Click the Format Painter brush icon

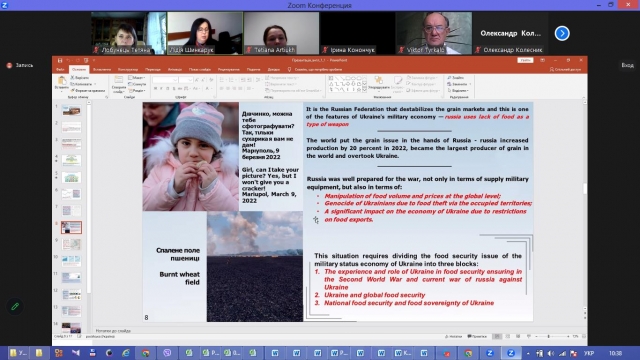point(73,91)
